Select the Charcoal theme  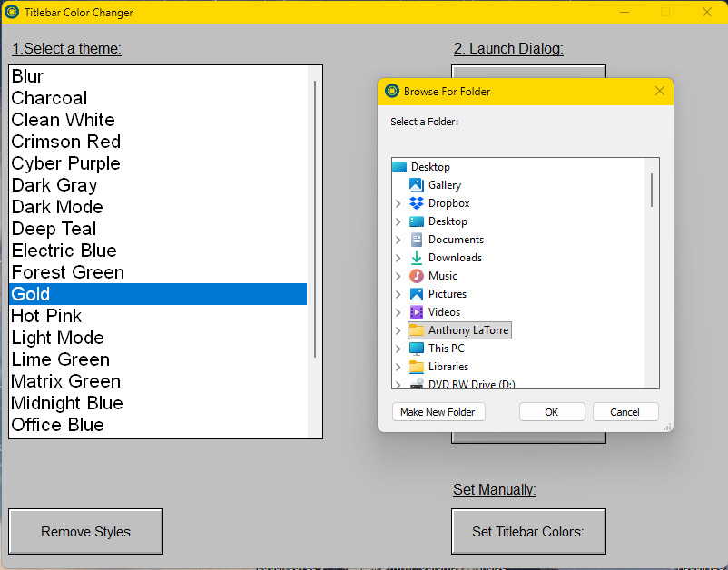[x=158, y=98]
